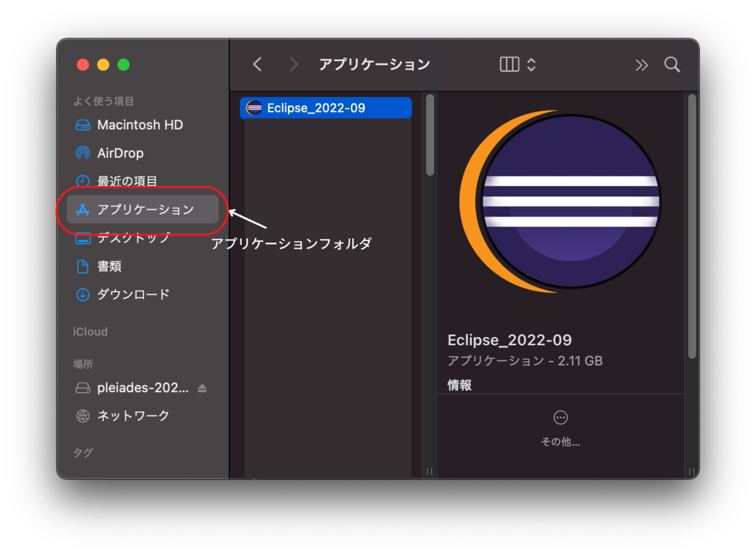Click アプリケーション window title

pos(374,64)
